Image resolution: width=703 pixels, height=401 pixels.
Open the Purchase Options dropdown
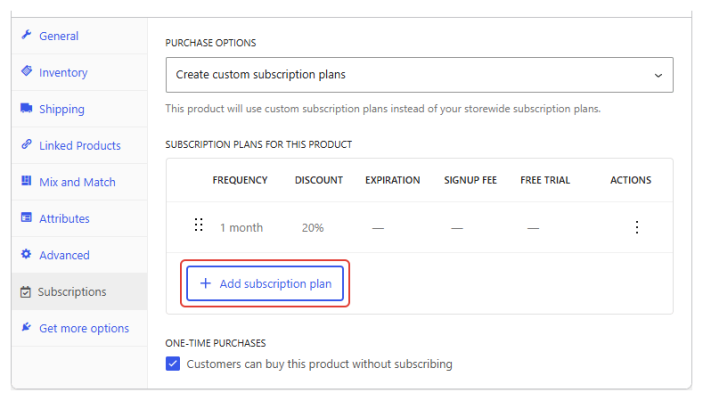(419, 75)
